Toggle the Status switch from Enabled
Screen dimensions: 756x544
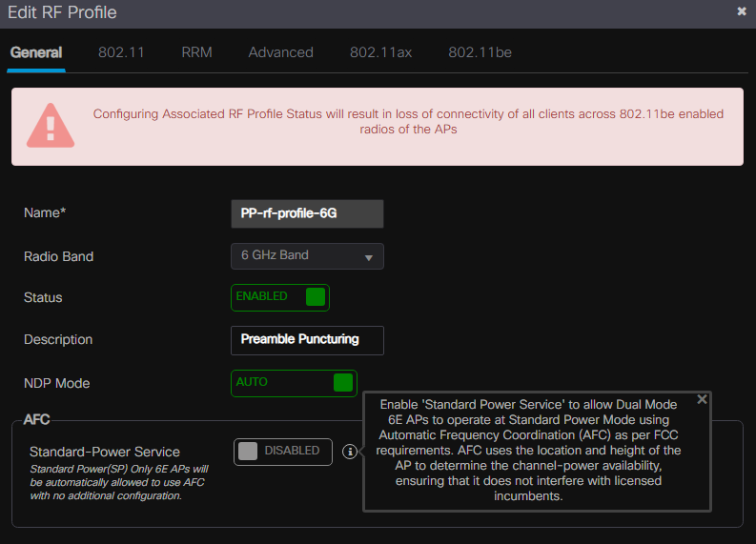coord(280,297)
